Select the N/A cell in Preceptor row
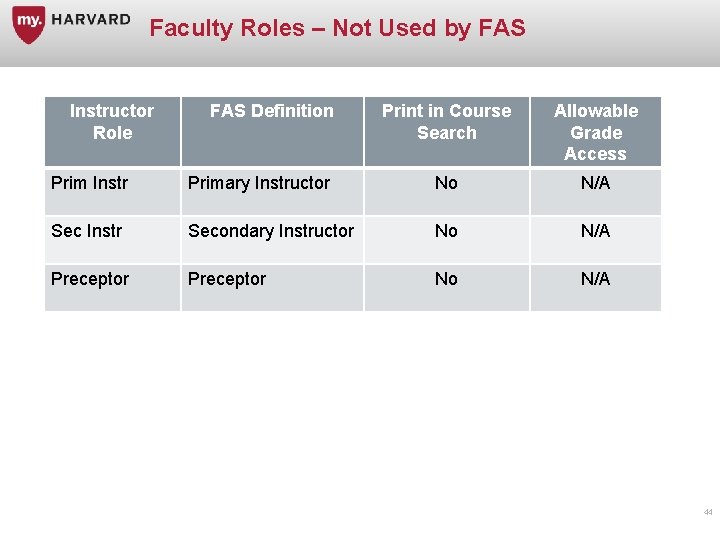This screenshot has width=720, height=540. [595, 279]
